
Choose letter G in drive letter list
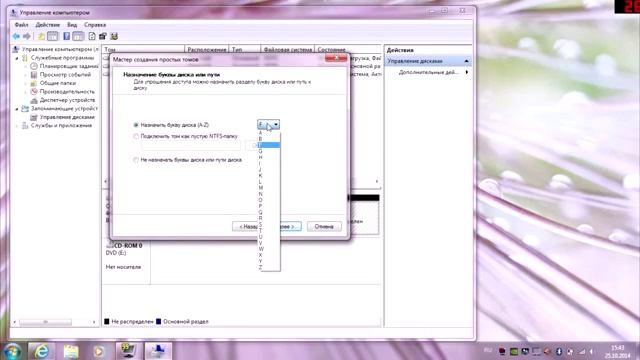click(x=269, y=151)
